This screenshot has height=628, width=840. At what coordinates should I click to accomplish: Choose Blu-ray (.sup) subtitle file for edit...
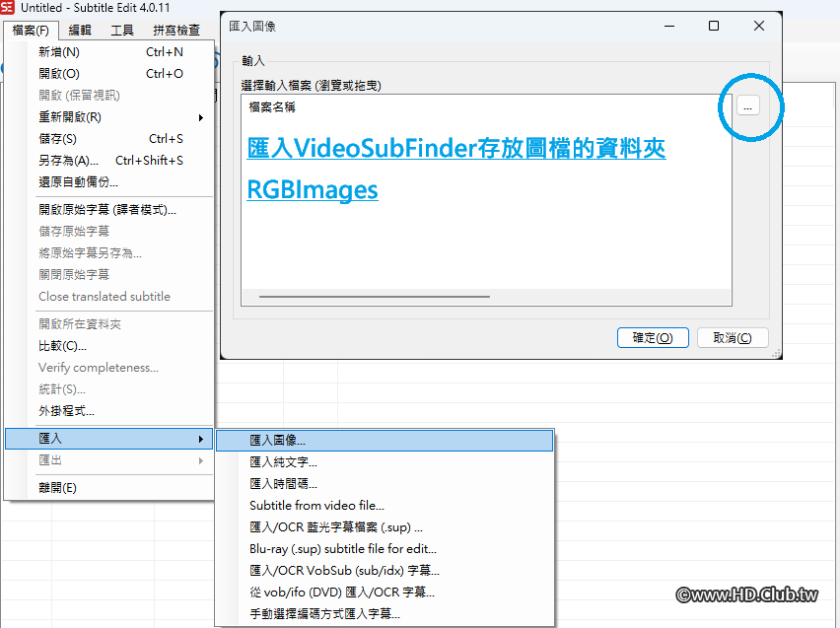pyautogui.click(x=385, y=549)
